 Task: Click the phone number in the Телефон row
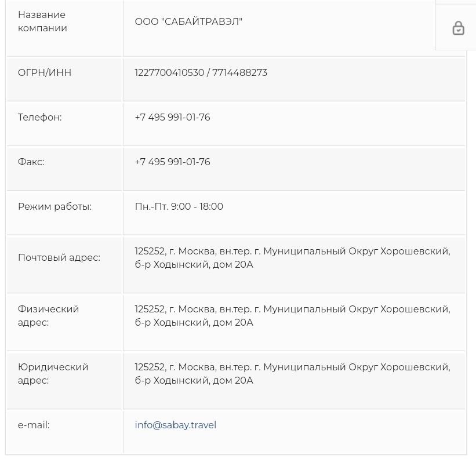pyautogui.click(x=172, y=117)
